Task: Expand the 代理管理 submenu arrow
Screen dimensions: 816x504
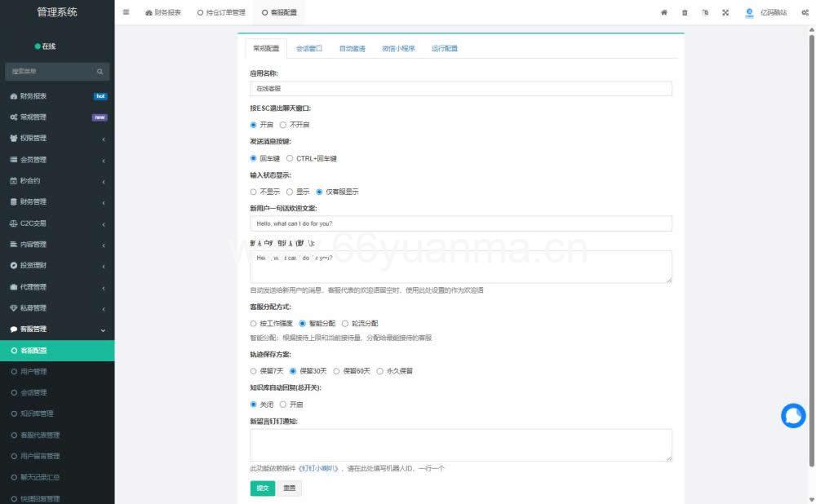Action: coord(104,288)
